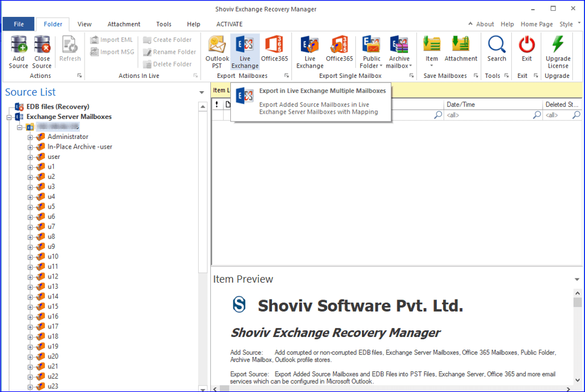The image size is (585, 392).
Task: Click Office365 in Export Mailboxes group
Action: (274, 48)
